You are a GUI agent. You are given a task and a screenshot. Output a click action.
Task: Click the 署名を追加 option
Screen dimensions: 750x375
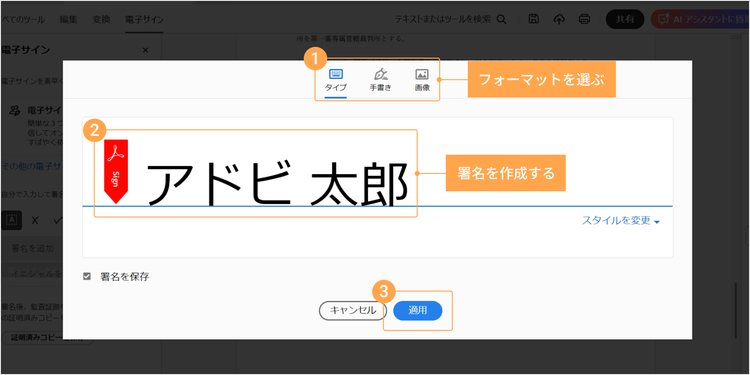[x=33, y=248]
